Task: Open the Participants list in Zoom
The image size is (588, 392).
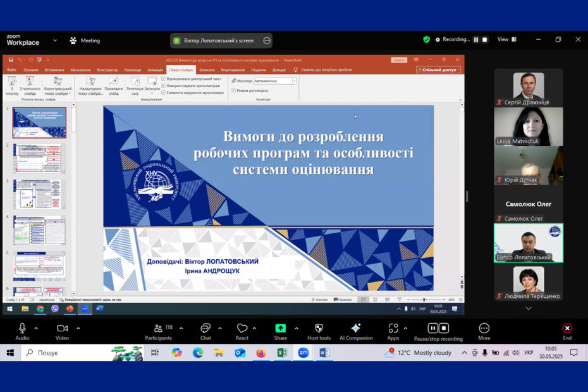Action: pos(159,331)
